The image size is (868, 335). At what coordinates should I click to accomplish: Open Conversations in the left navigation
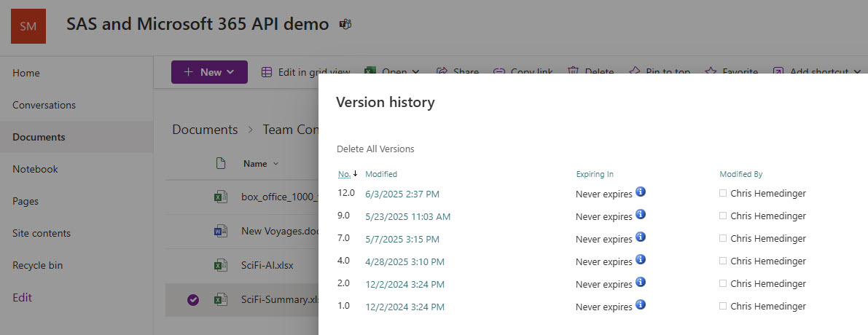[44, 105]
